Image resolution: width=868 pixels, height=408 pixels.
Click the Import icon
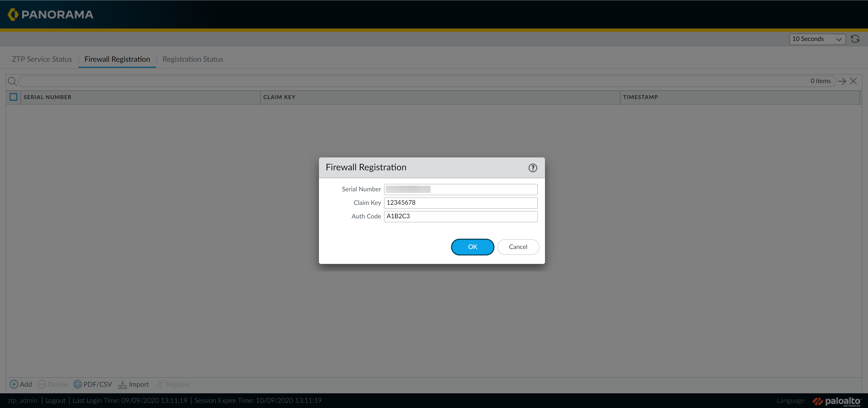[x=122, y=384]
